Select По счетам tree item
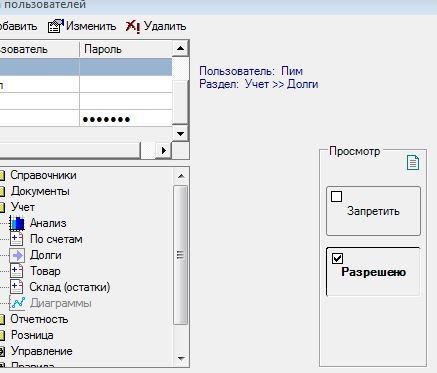 [56, 239]
